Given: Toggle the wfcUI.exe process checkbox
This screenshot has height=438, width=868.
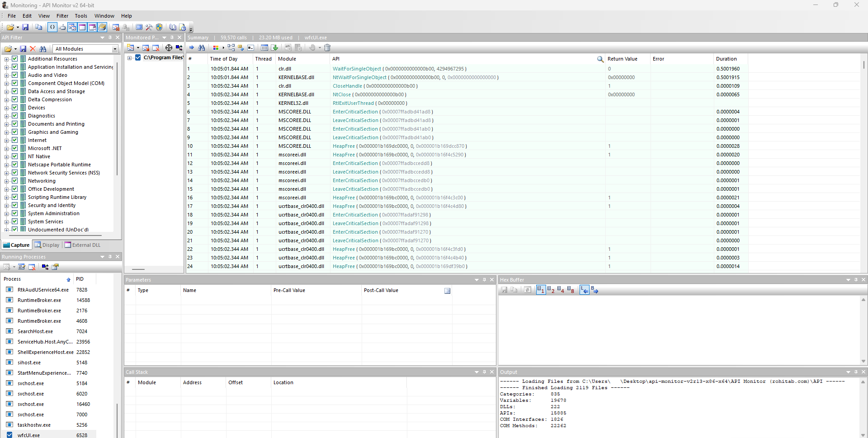Looking at the screenshot, I should (9, 435).
